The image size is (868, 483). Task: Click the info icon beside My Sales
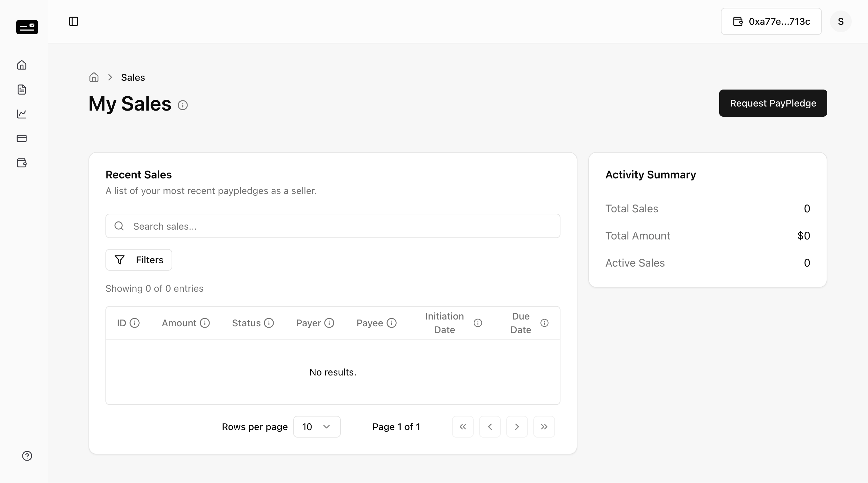[x=183, y=105]
